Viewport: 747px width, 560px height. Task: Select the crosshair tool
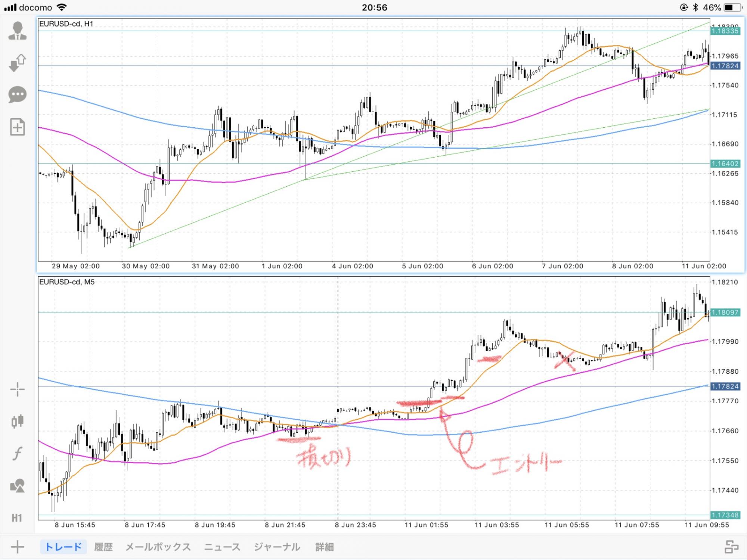pos(17,390)
